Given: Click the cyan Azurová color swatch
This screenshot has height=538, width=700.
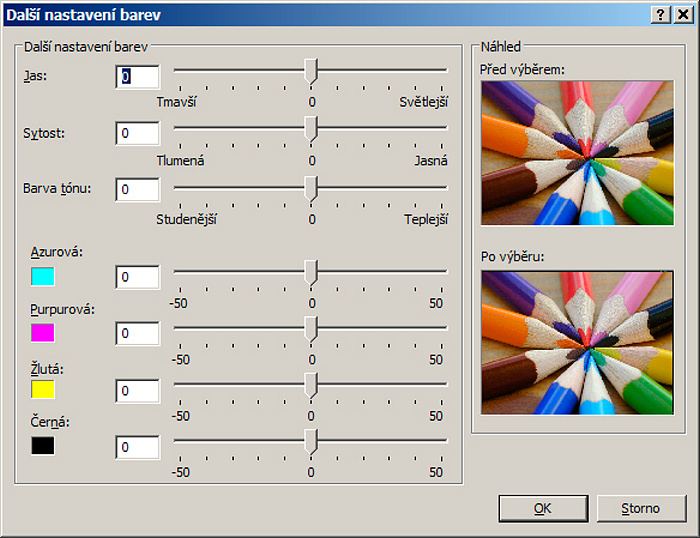Looking at the screenshot, I should tap(43, 275).
